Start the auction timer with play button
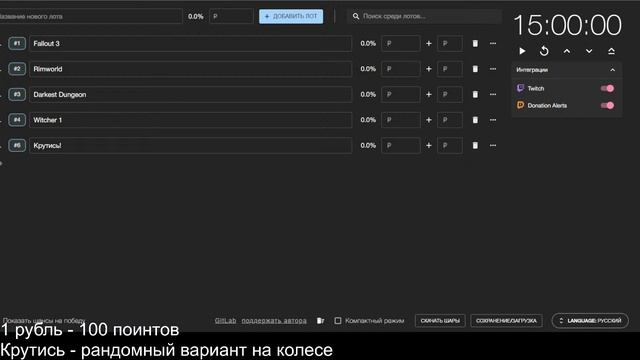 [x=522, y=51]
